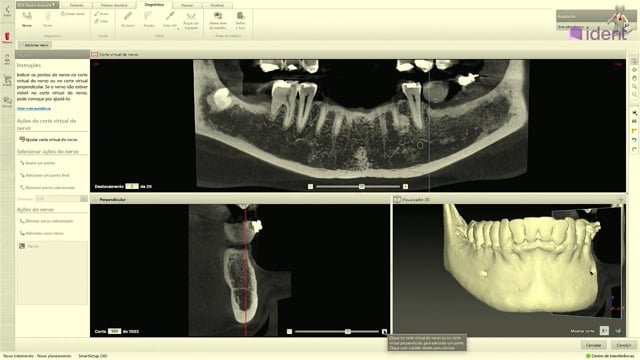
Task: Click the ruler measurement icon
Action: [128, 16]
